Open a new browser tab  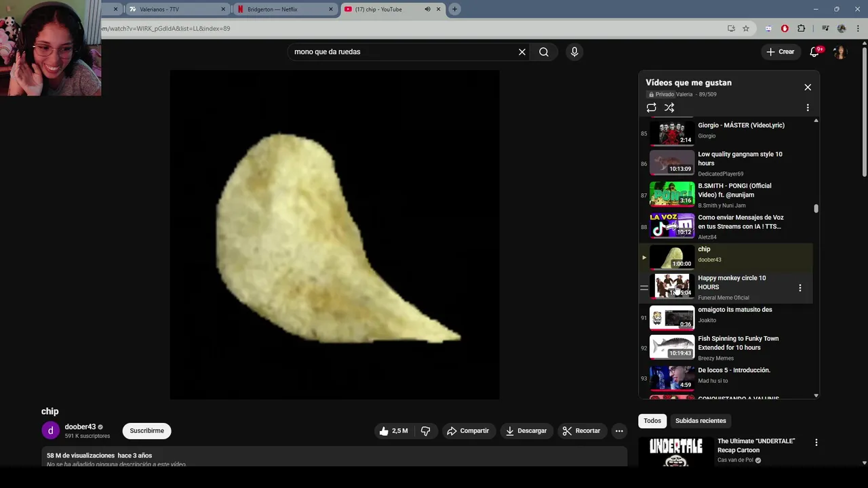(x=454, y=9)
